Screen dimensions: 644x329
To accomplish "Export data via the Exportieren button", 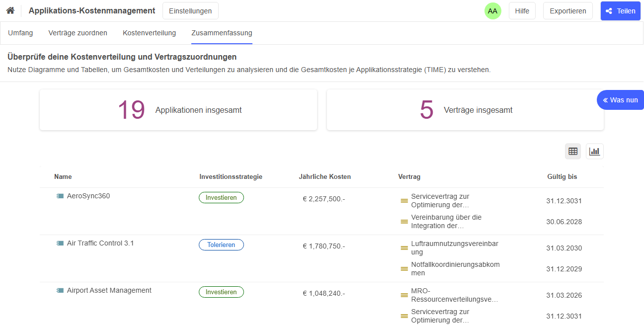I will (567, 10).
